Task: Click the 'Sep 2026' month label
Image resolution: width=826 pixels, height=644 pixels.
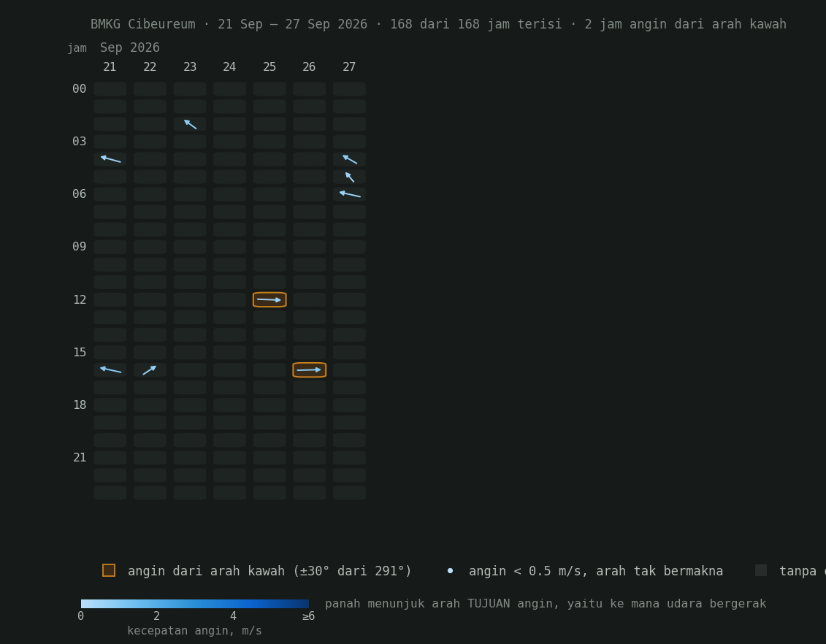Action: (x=130, y=47)
